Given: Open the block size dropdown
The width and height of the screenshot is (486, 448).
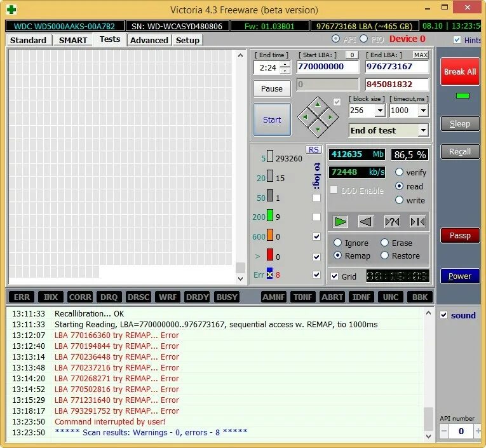Looking at the screenshot, I should 380,111.
